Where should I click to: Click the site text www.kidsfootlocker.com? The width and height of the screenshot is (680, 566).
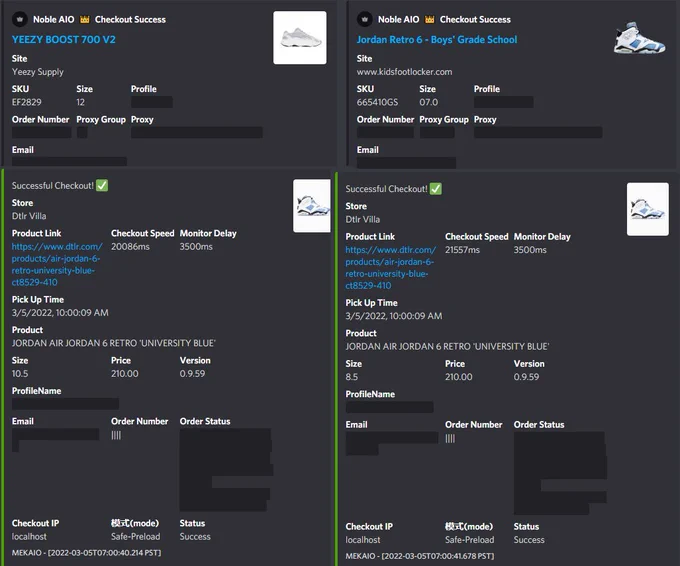[x=404, y=72]
